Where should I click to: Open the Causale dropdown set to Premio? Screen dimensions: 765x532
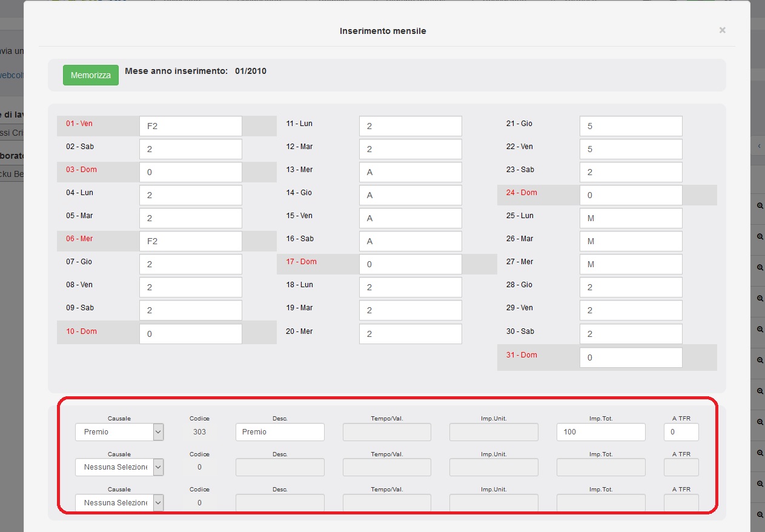pyautogui.click(x=119, y=432)
